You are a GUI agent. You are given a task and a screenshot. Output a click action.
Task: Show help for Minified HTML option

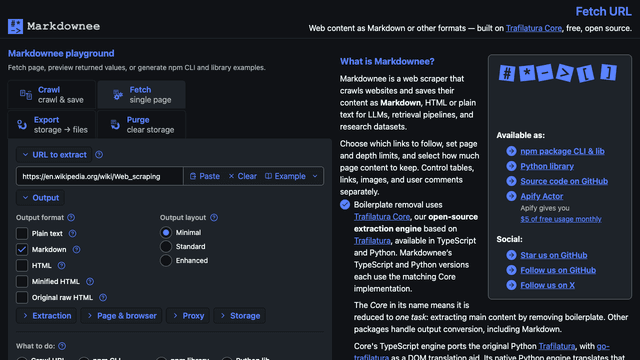pyautogui.click(x=90, y=282)
